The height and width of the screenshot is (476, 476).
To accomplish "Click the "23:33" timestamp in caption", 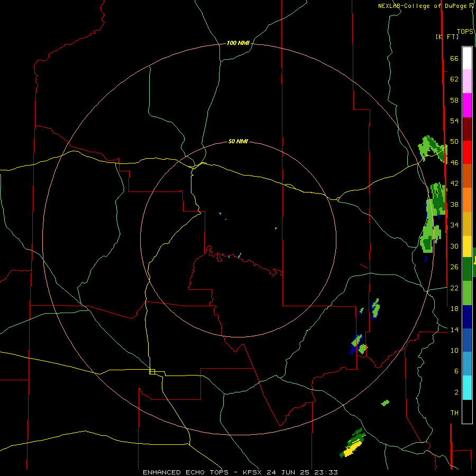I will click(x=326, y=472).
